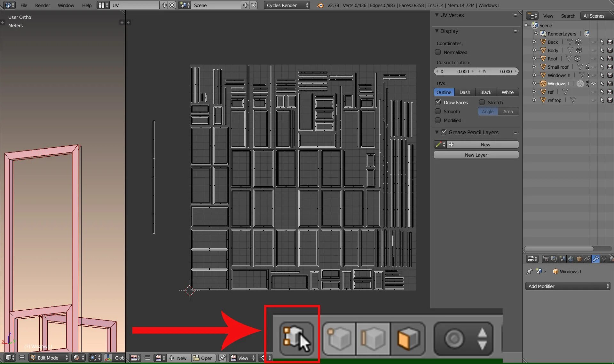Click the cursor location X field
Screen dimensions: 614x364
pos(454,72)
